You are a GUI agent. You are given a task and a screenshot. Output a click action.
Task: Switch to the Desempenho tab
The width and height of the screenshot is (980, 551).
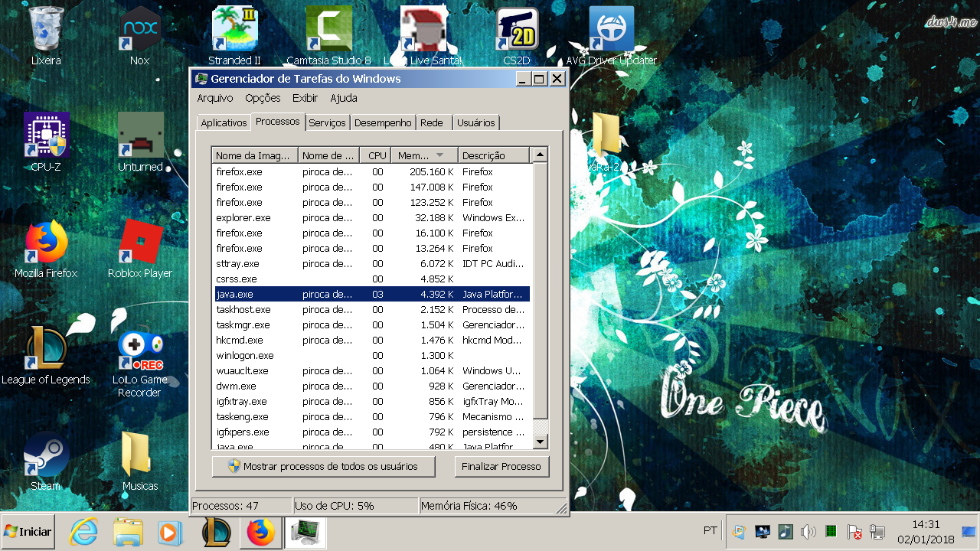tap(384, 122)
